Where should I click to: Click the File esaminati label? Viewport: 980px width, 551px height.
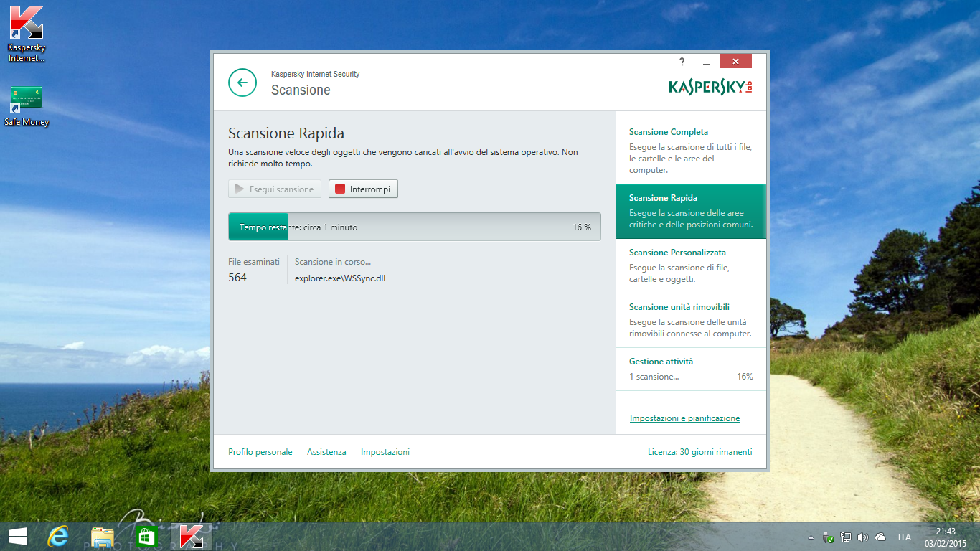pos(254,262)
